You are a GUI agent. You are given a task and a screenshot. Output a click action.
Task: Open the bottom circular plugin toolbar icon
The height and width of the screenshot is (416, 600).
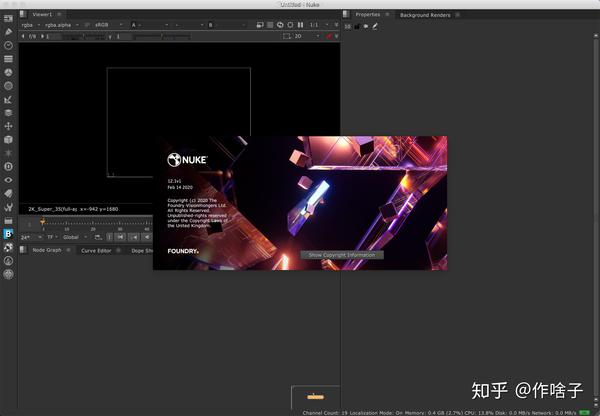8,274
